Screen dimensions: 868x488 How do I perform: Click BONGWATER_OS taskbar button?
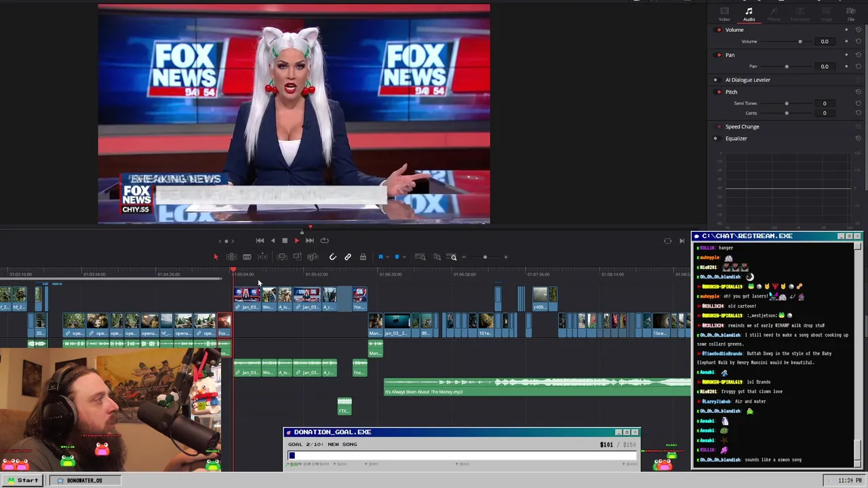pos(84,480)
